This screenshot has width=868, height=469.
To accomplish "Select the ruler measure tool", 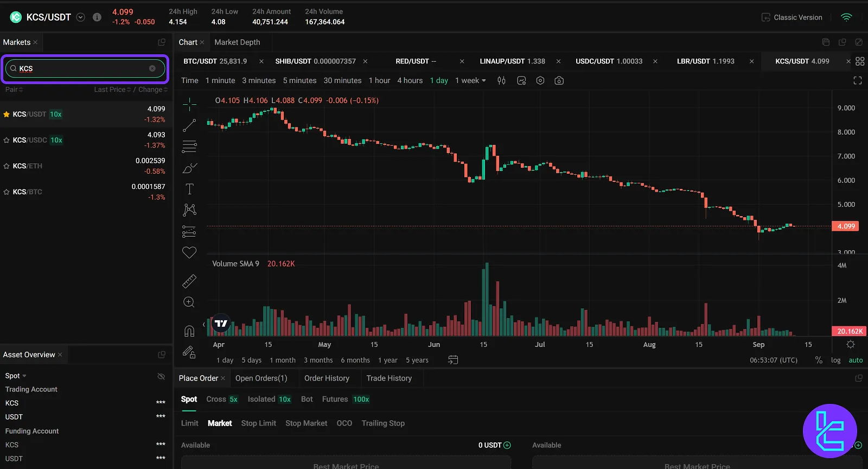I will pyautogui.click(x=189, y=281).
